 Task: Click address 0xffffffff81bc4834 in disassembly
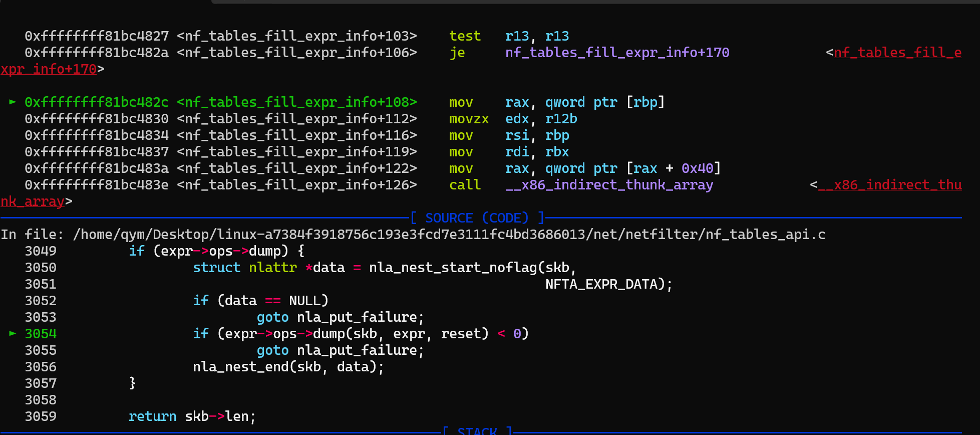(x=97, y=135)
